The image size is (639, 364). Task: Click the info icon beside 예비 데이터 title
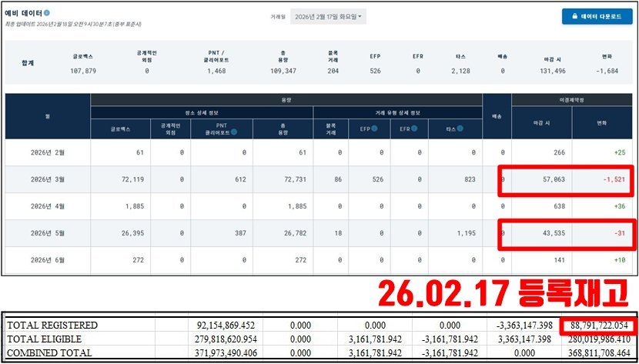(47, 13)
